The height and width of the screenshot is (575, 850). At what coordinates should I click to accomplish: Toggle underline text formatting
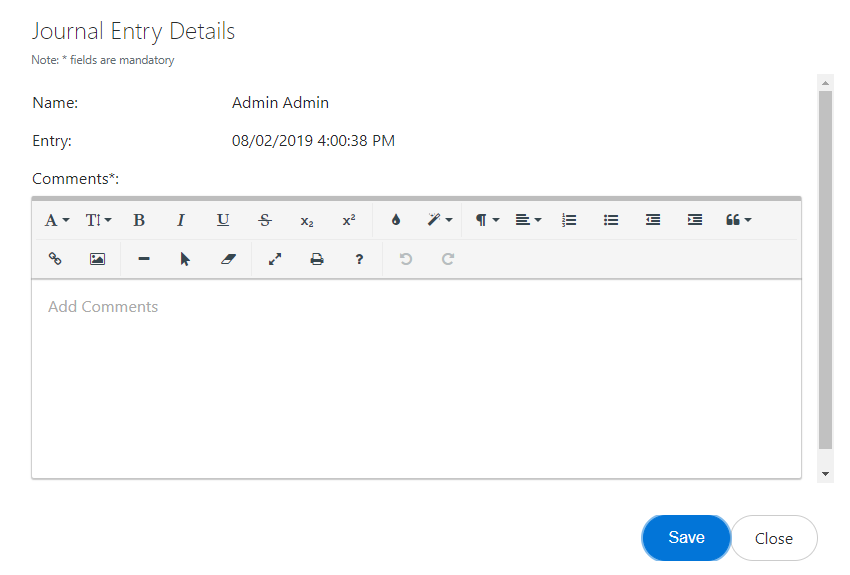(x=223, y=220)
